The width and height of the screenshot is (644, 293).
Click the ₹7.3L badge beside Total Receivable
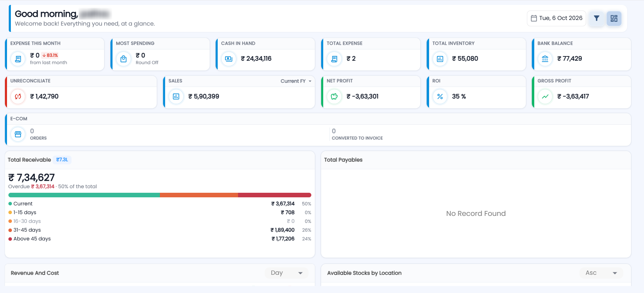coord(62,160)
